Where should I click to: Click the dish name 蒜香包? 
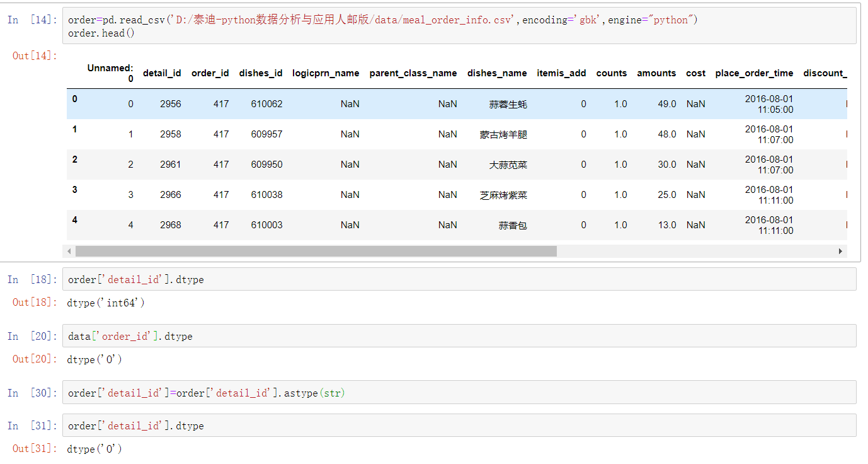513,225
